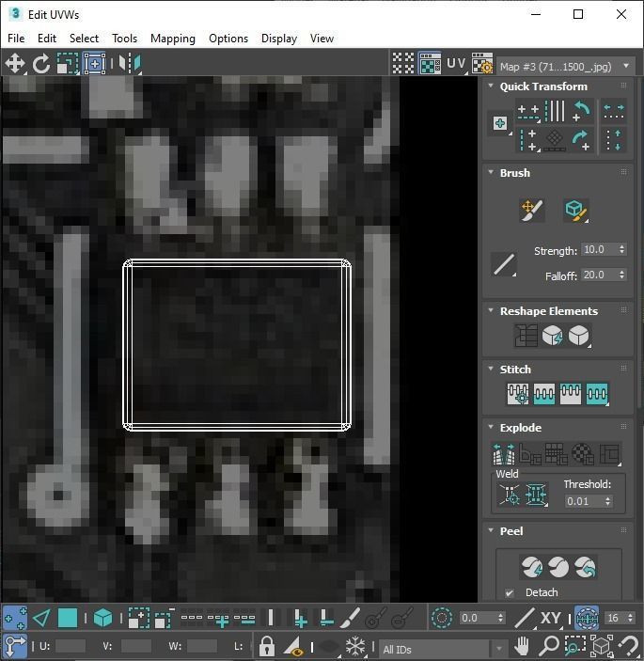Click Rotate -90 counterclockwise icon

pyautogui.click(x=581, y=112)
